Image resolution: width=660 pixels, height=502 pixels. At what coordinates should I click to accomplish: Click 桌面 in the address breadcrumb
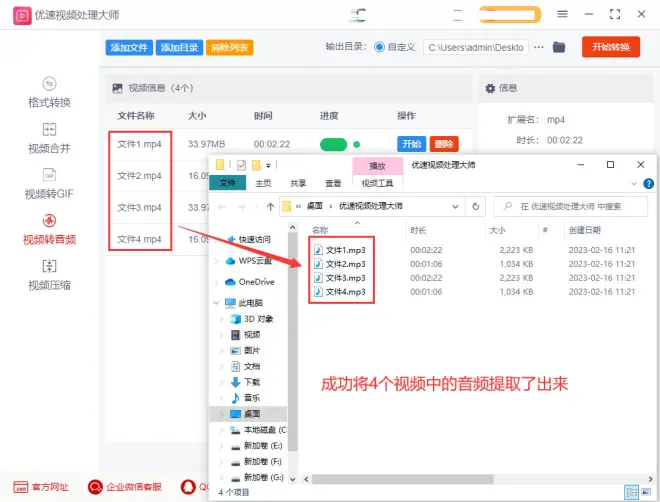pos(314,206)
